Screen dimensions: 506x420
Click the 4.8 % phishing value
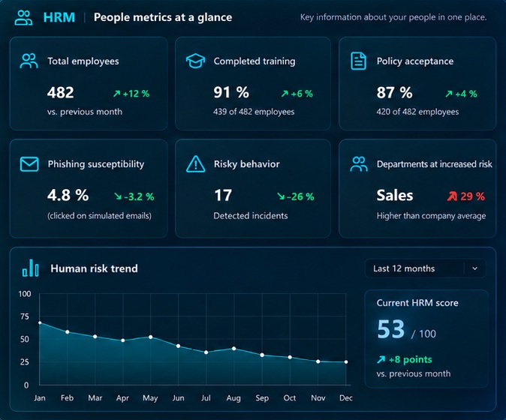tap(68, 195)
